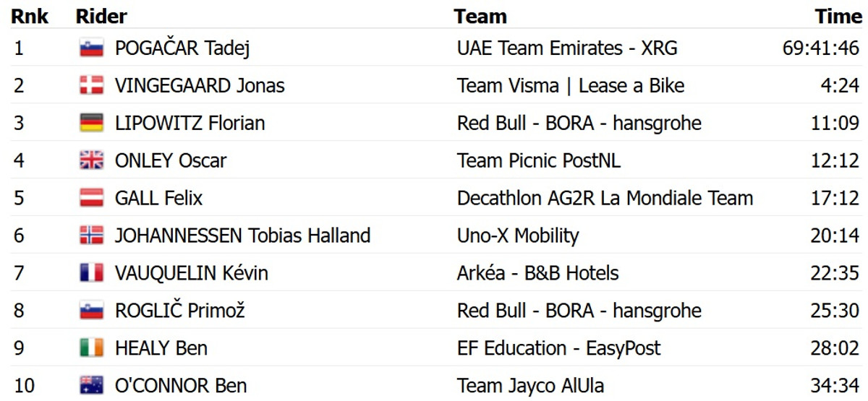The image size is (868, 401).
Task: Sort by the Time column header
Action: (x=838, y=17)
